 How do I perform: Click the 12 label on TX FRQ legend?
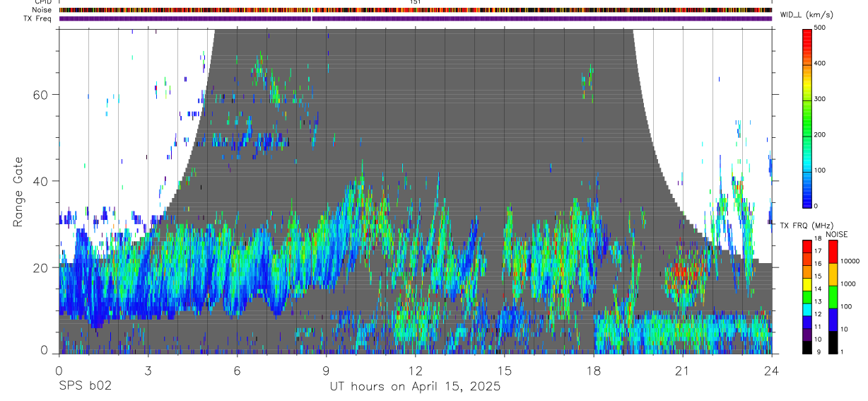819,314
